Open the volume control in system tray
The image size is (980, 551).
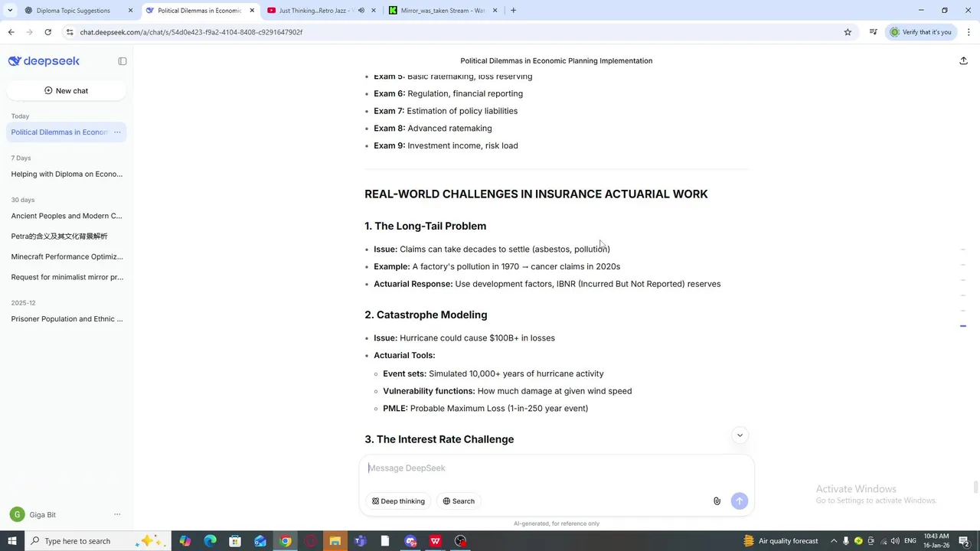[895, 541]
